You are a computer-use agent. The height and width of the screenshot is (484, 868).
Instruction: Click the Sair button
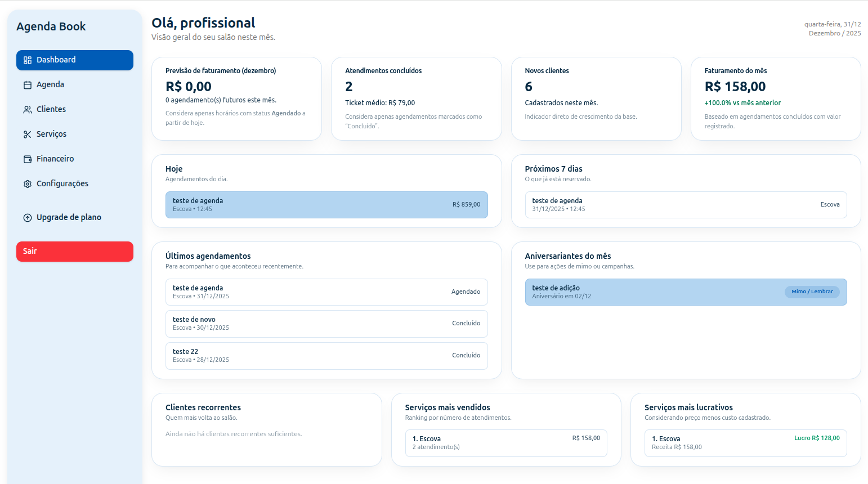pyautogui.click(x=74, y=252)
